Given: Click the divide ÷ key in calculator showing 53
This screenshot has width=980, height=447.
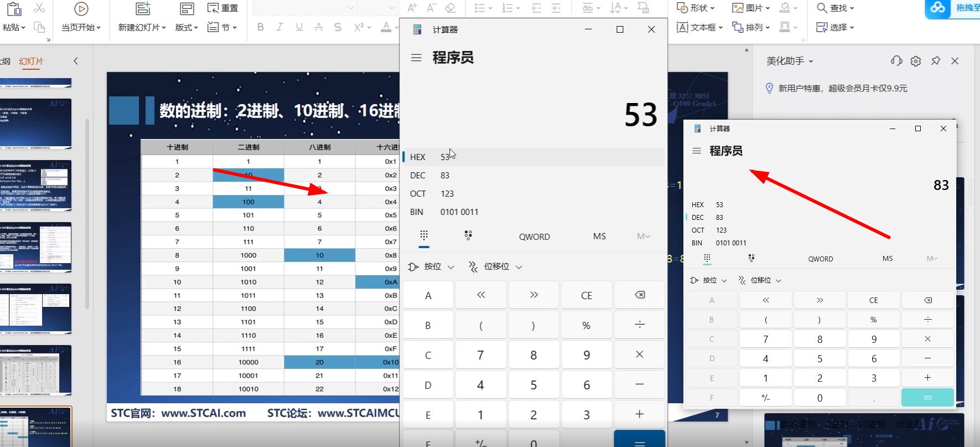Looking at the screenshot, I should tap(640, 325).
